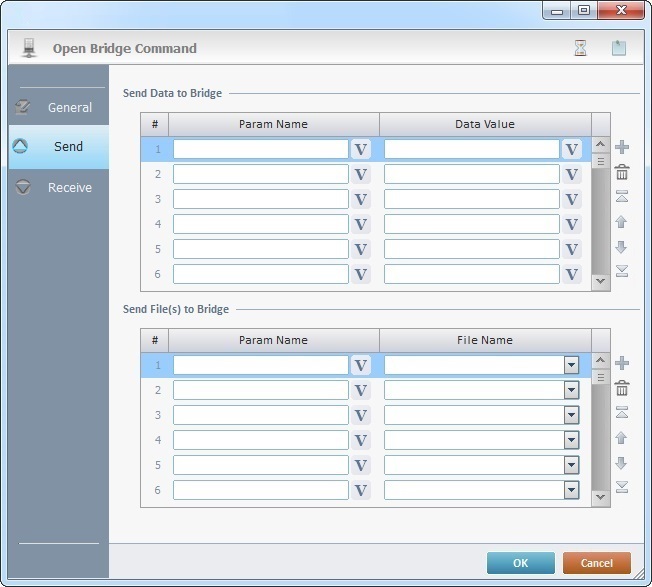
Task: Click the OK button
Action: (520, 563)
